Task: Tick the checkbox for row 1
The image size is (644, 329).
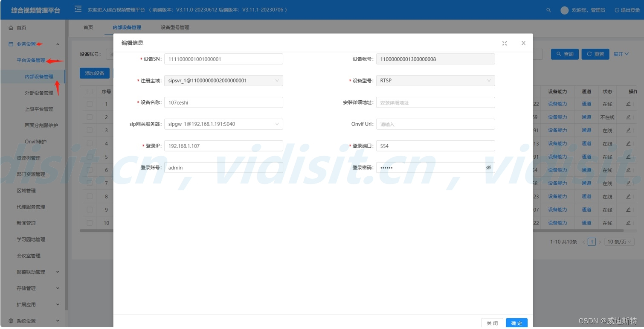Action: pos(90,104)
